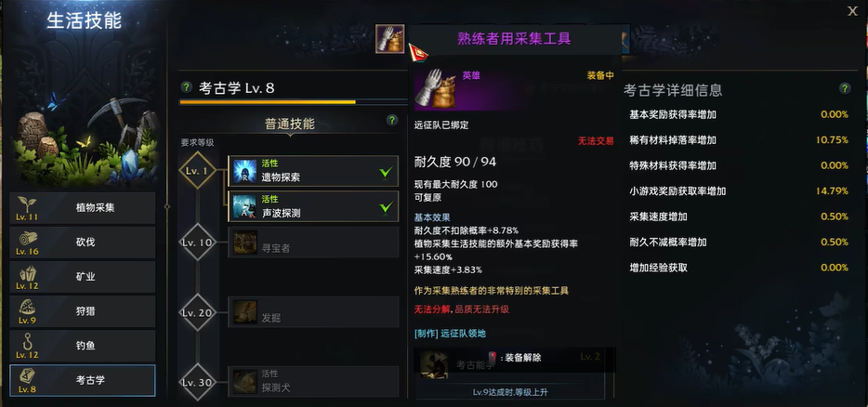Switch to the 钓鱼 skill tab
Image resolution: width=868 pixels, height=407 pixels.
pyautogui.click(x=83, y=346)
